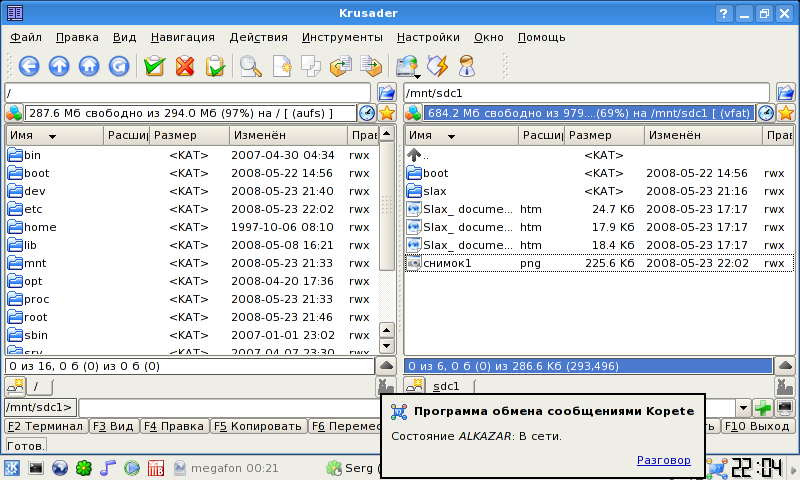The width and height of the screenshot is (800, 480).
Task: Select the / tab in left panel
Action: (x=39, y=386)
